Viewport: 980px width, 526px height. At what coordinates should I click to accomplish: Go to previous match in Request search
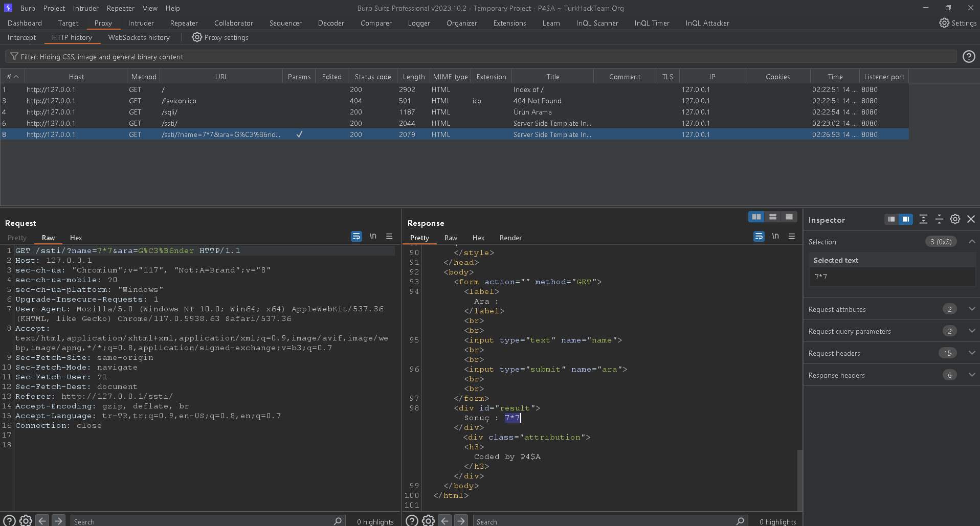click(x=42, y=520)
